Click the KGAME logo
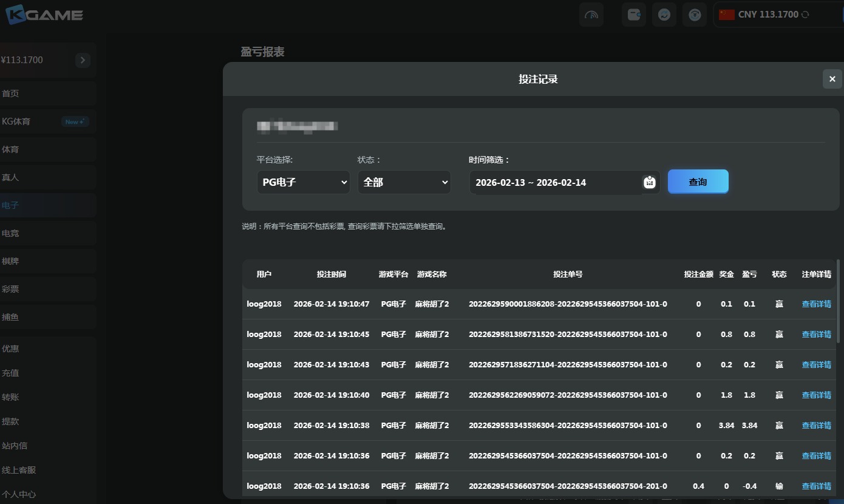 tap(44, 14)
